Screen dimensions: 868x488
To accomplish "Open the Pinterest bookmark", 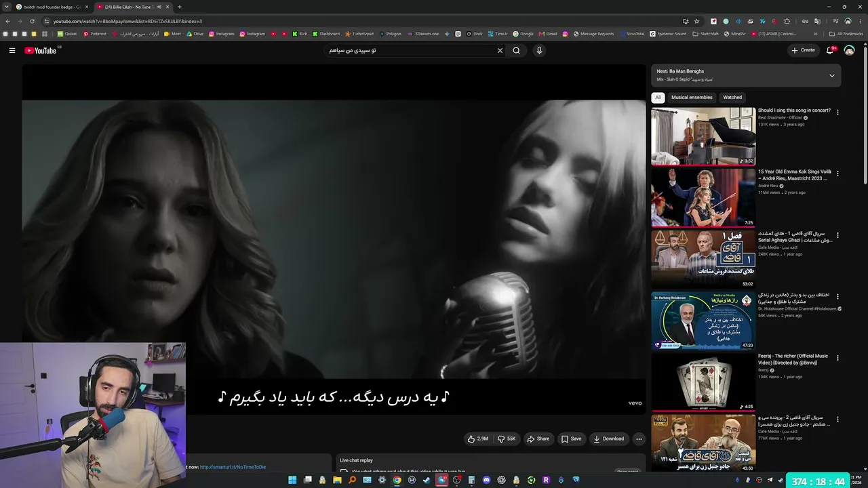I will [95, 34].
